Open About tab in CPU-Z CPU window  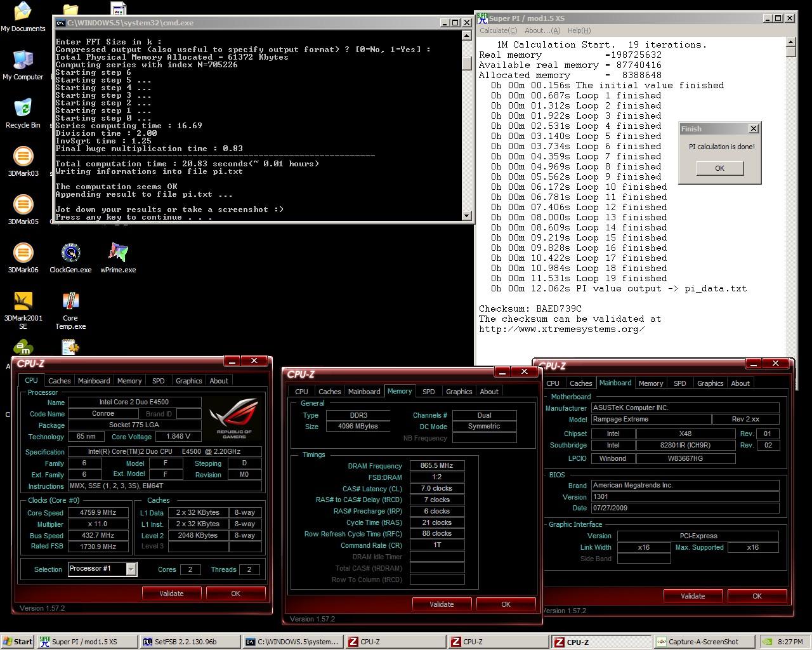[x=219, y=381]
